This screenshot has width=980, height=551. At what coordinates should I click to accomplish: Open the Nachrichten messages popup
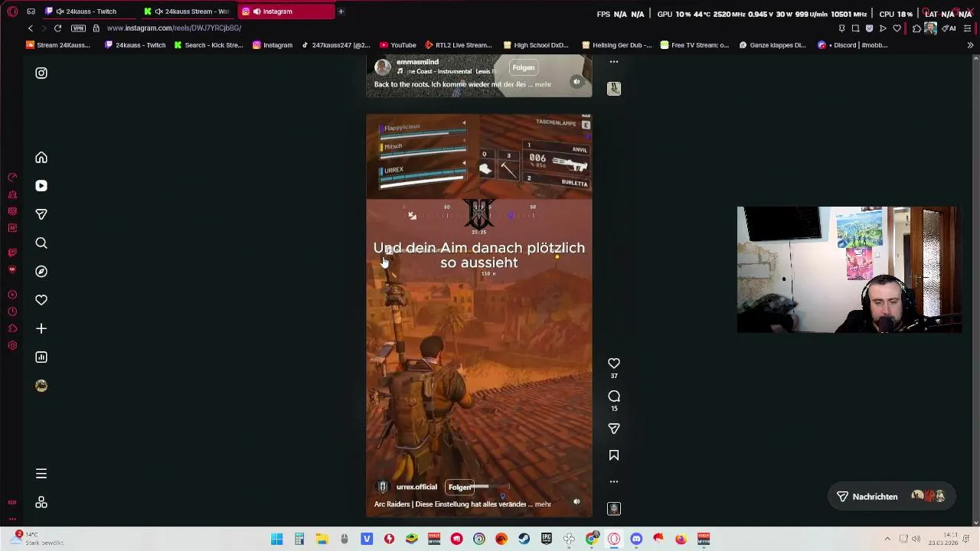(x=890, y=497)
